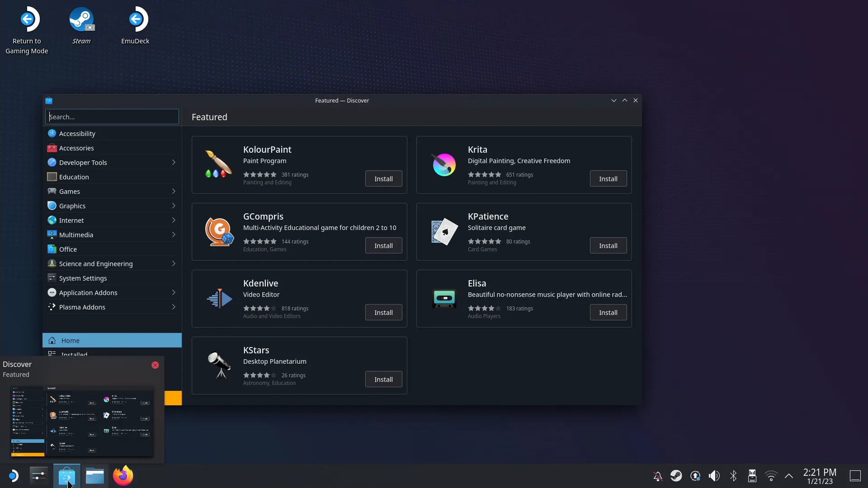Open the Krita app icon

tap(444, 164)
